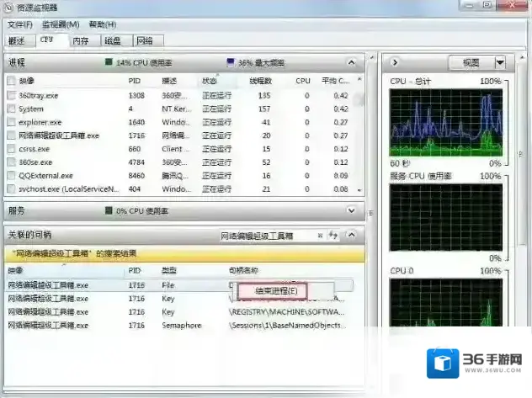Click the green CPU usage indicator square

[109, 63]
